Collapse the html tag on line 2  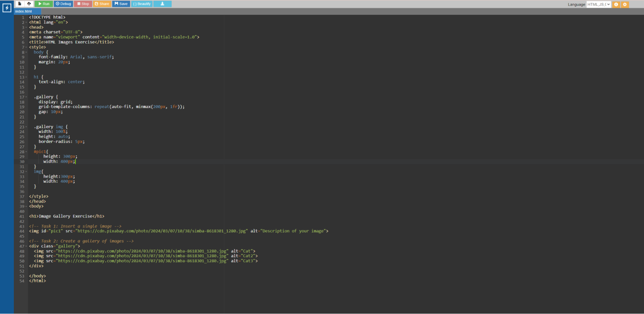pos(26,23)
